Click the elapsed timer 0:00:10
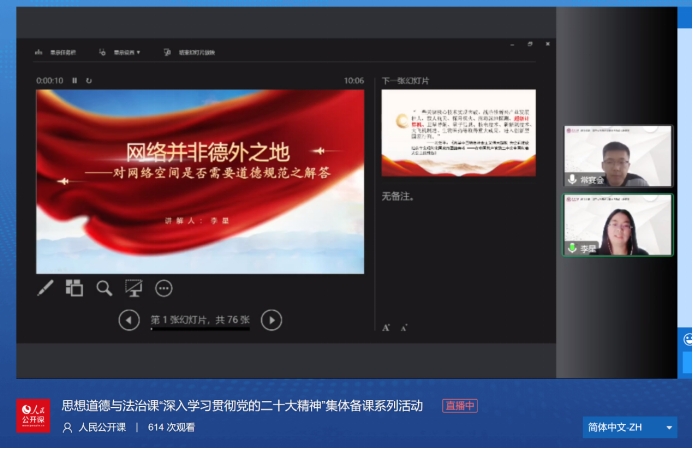 [50, 80]
